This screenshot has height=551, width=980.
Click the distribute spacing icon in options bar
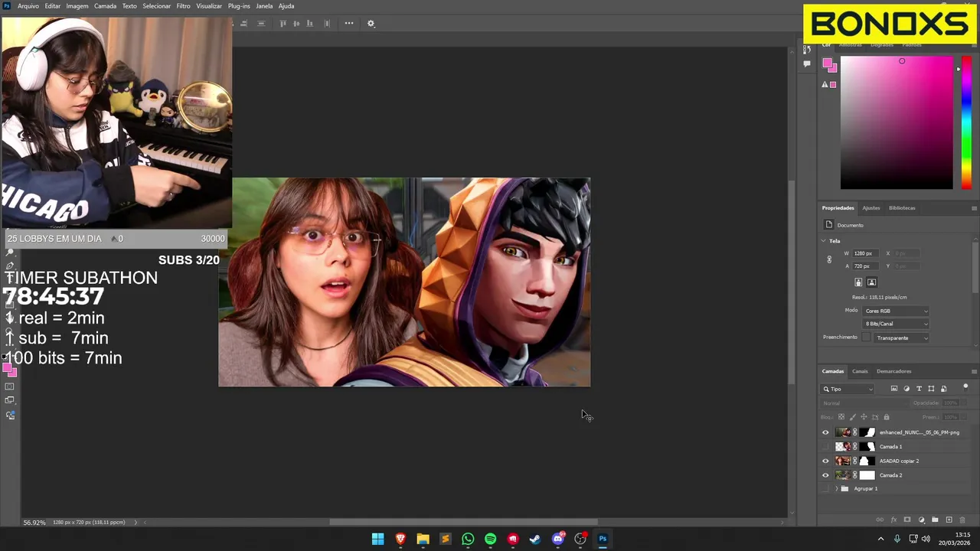point(327,23)
